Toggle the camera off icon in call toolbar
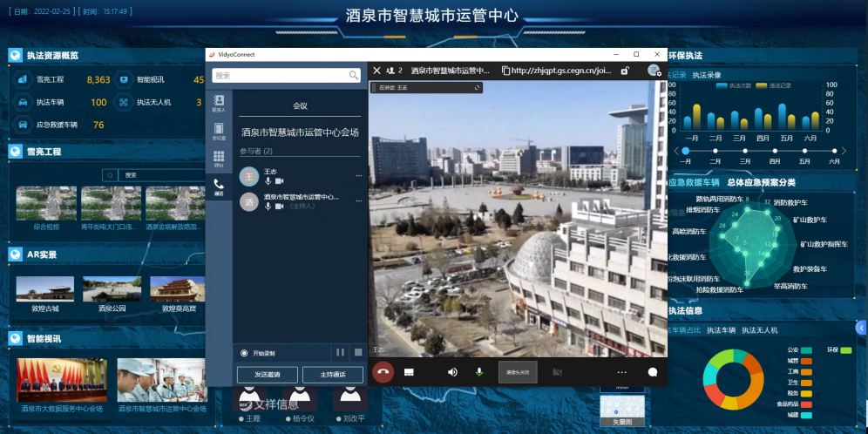This screenshot has width=868, height=434. point(557,371)
